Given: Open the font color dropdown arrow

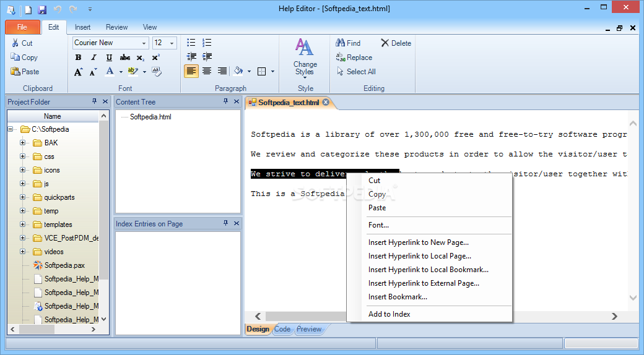Looking at the screenshot, I should (121, 72).
